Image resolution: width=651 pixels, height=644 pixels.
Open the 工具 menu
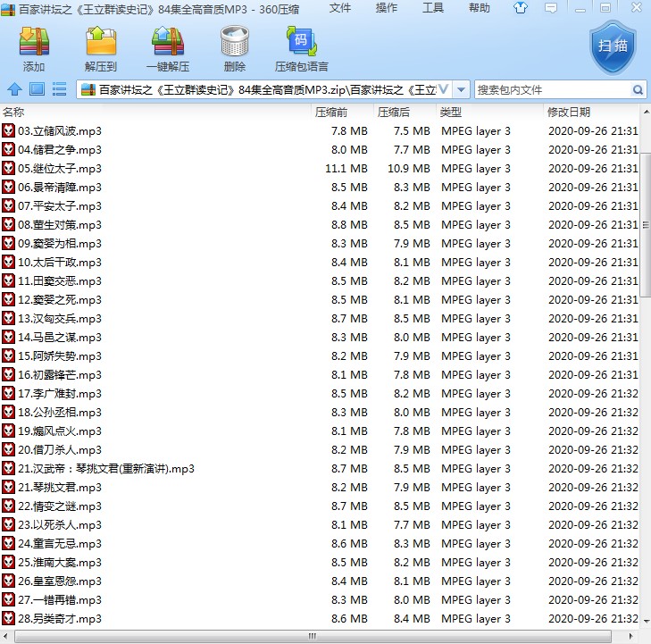(x=432, y=8)
